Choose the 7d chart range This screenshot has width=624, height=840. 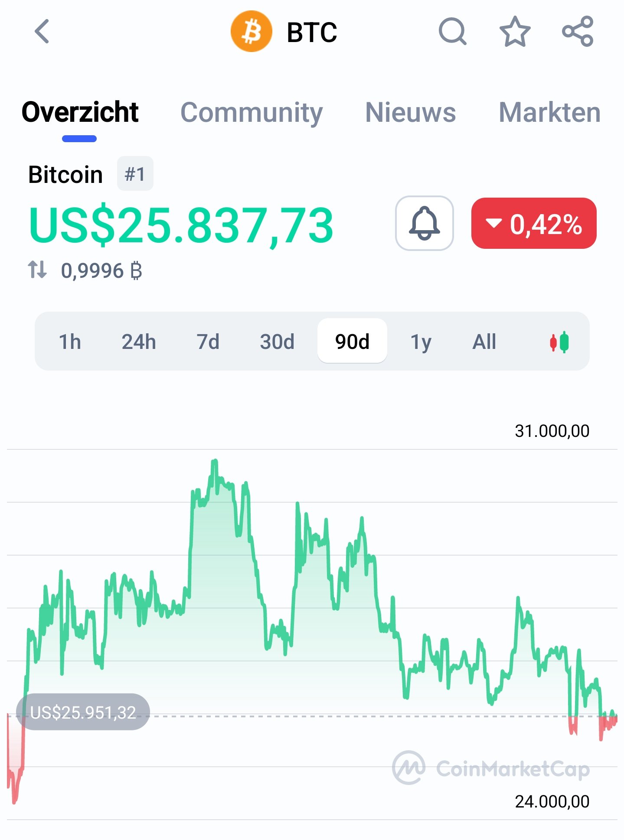point(208,342)
